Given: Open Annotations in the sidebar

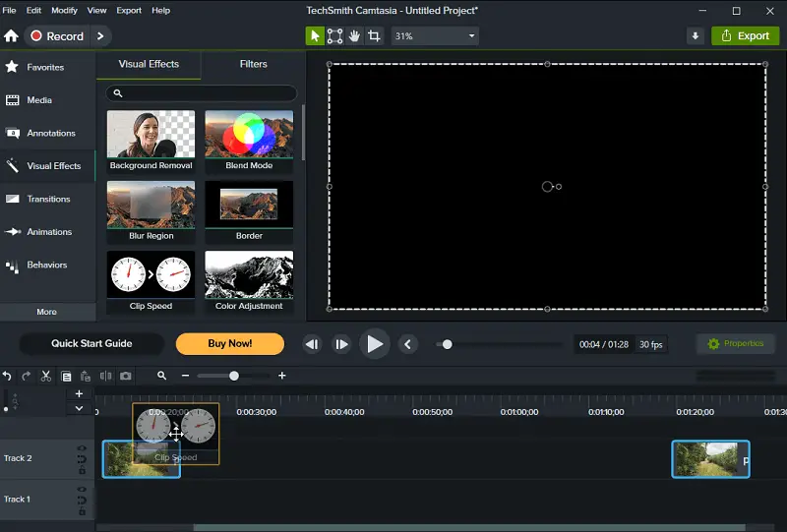Looking at the screenshot, I should click(x=47, y=133).
